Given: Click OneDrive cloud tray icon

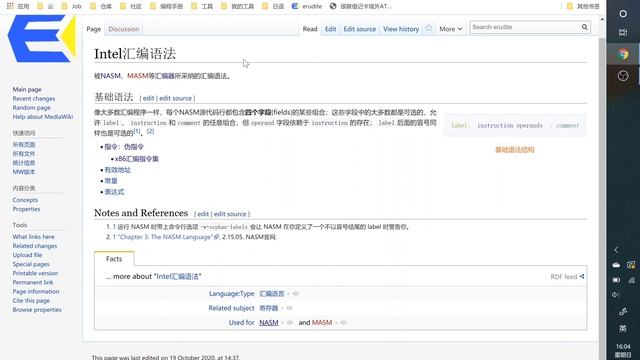Looking at the screenshot, I should (x=616, y=265).
